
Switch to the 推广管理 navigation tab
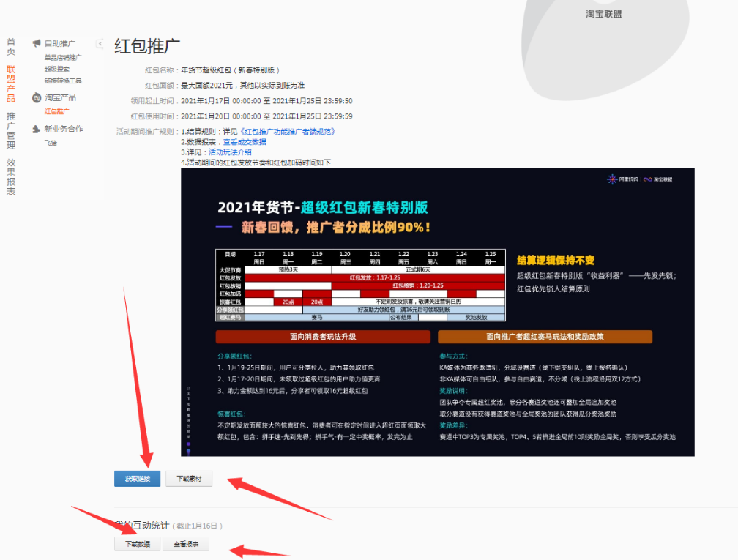[x=10, y=130]
